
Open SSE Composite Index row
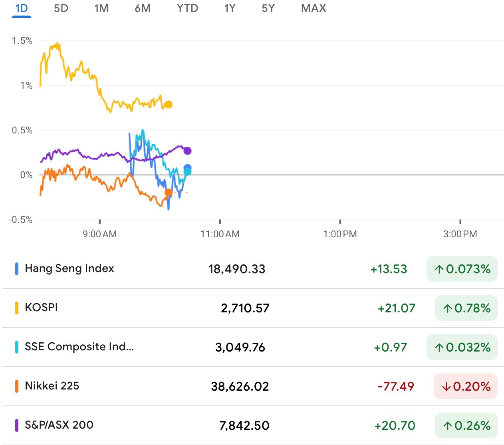point(253,347)
